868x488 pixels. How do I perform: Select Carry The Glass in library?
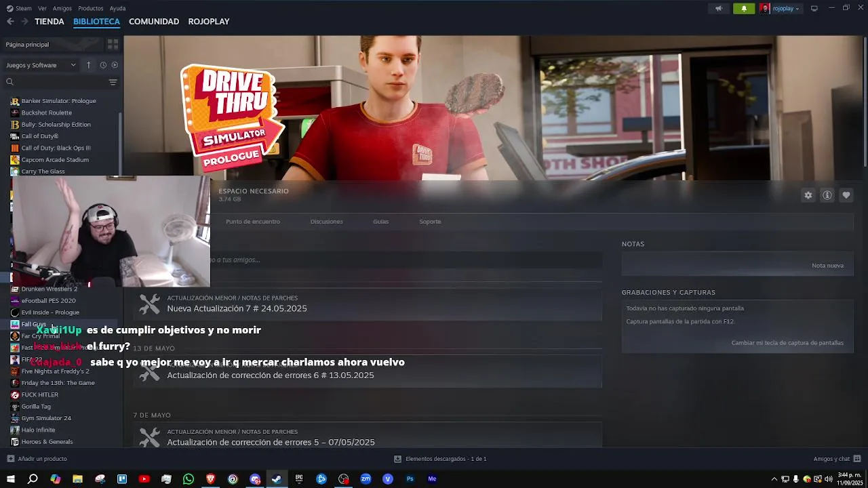tap(43, 171)
